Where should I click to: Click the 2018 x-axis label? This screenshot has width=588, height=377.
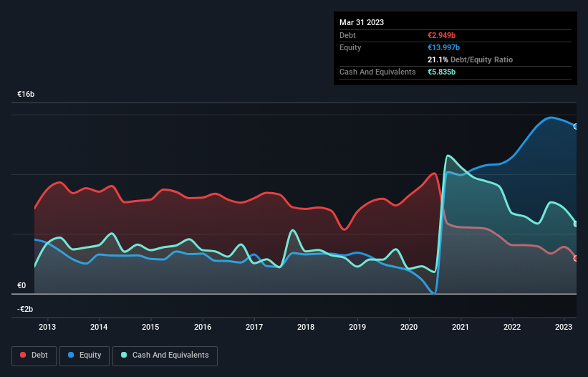coord(306,327)
